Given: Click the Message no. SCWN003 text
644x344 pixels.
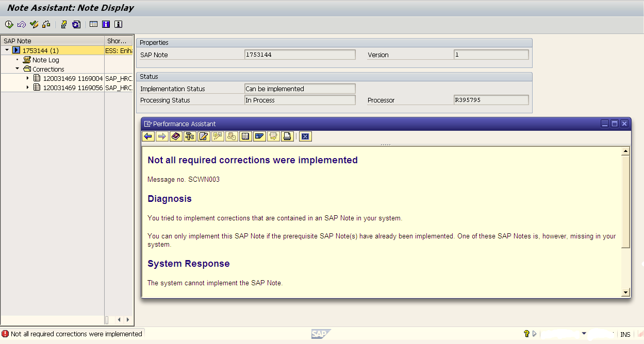Looking at the screenshot, I should pos(184,180).
